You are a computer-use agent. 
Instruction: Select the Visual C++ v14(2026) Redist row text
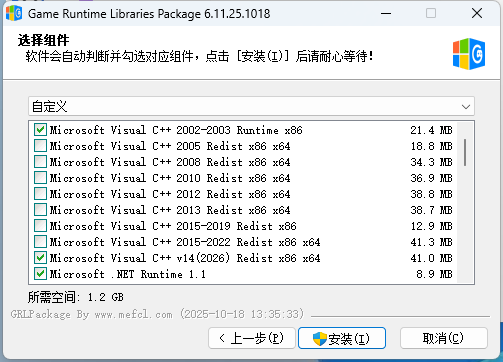(185, 258)
